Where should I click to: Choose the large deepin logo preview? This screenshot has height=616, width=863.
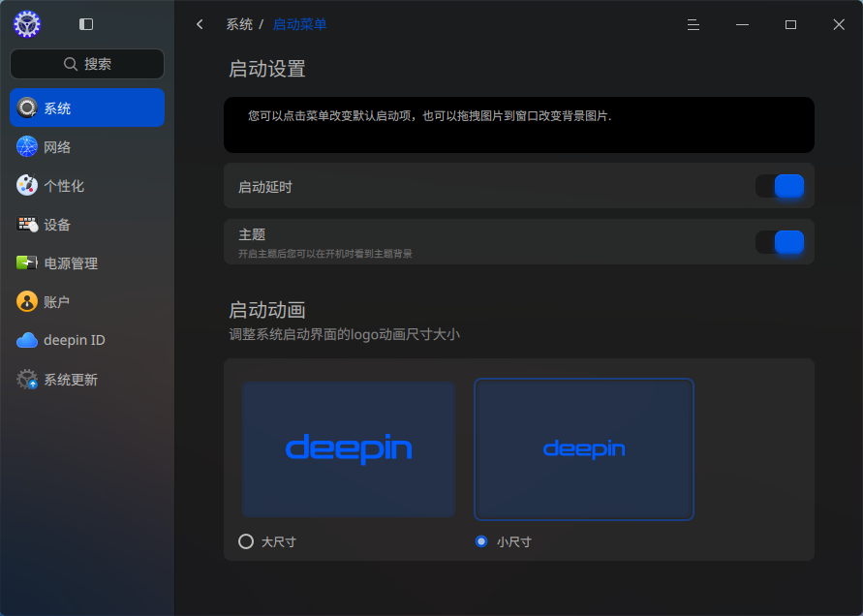(349, 449)
